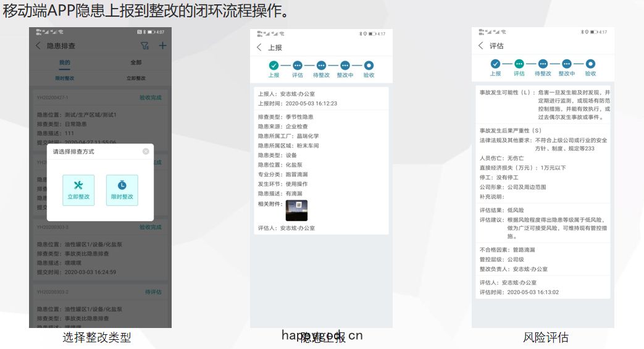The height and width of the screenshot is (349, 644).
Task: Tap 待整改 step circle on 上报 screen
Action: [321, 65]
